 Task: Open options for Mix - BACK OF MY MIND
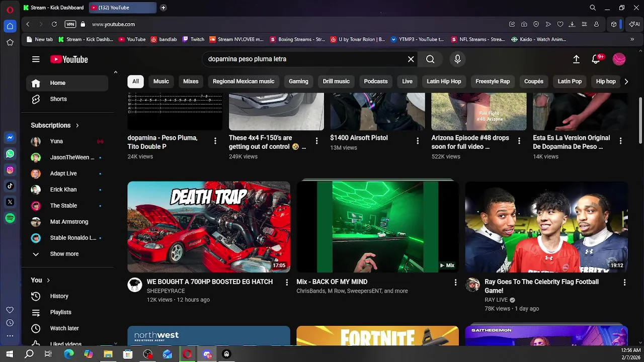pos(456,283)
